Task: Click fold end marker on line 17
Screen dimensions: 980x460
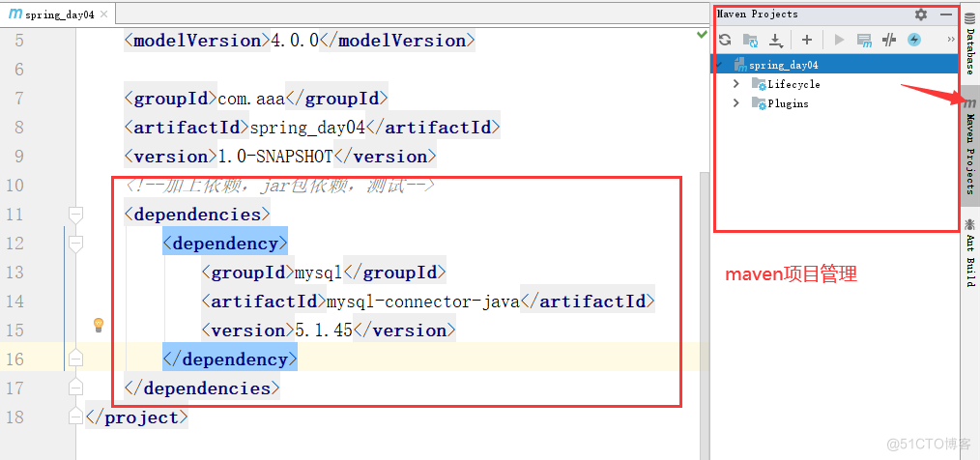Action: pos(75,388)
